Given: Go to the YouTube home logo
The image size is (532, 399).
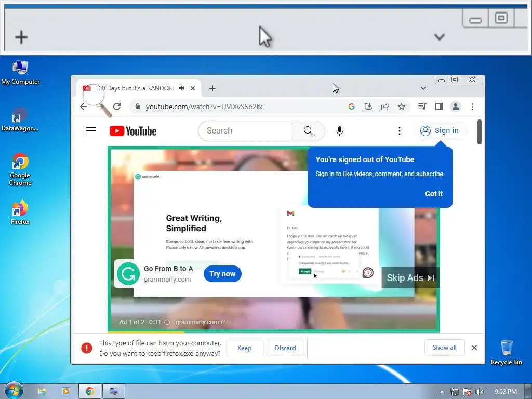Looking at the screenshot, I should tap(133, 131).
